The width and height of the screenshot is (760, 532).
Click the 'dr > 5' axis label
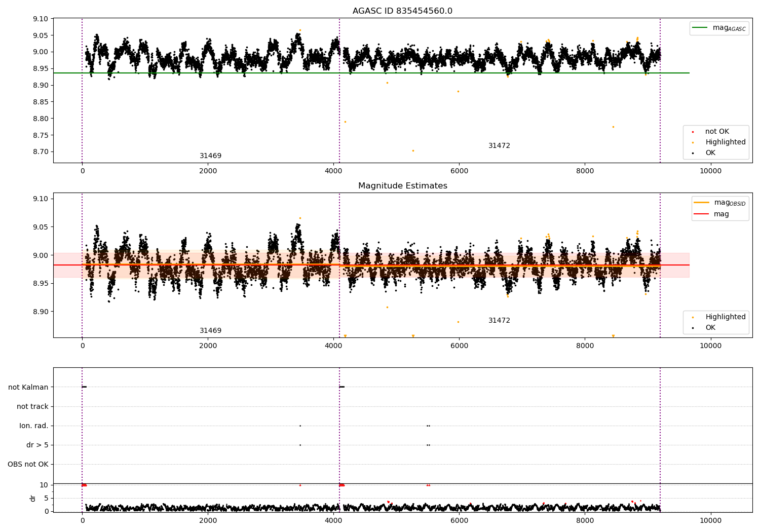click(37, 445)
